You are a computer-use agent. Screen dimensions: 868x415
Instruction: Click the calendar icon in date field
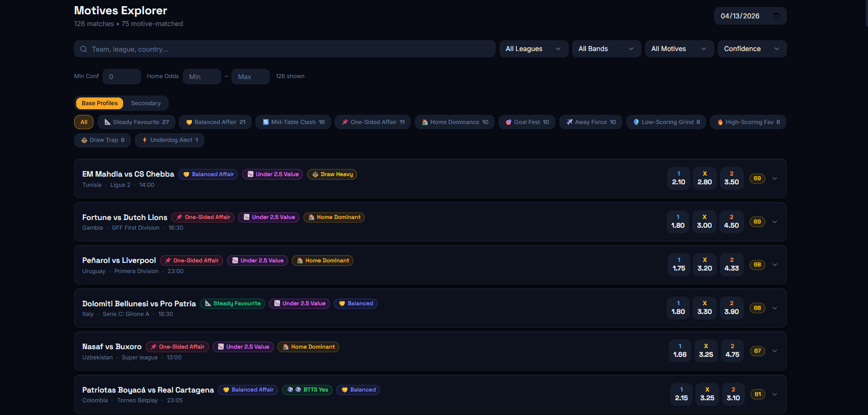point(776,16)
